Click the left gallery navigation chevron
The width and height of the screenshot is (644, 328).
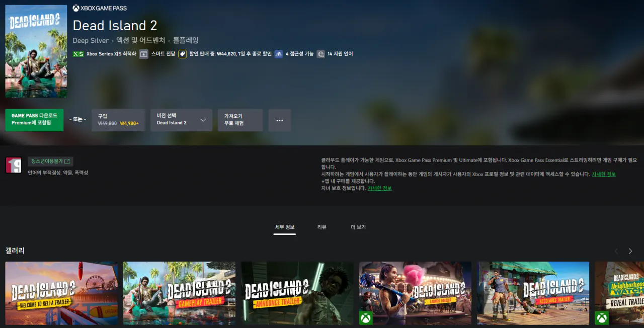(616, 251)
